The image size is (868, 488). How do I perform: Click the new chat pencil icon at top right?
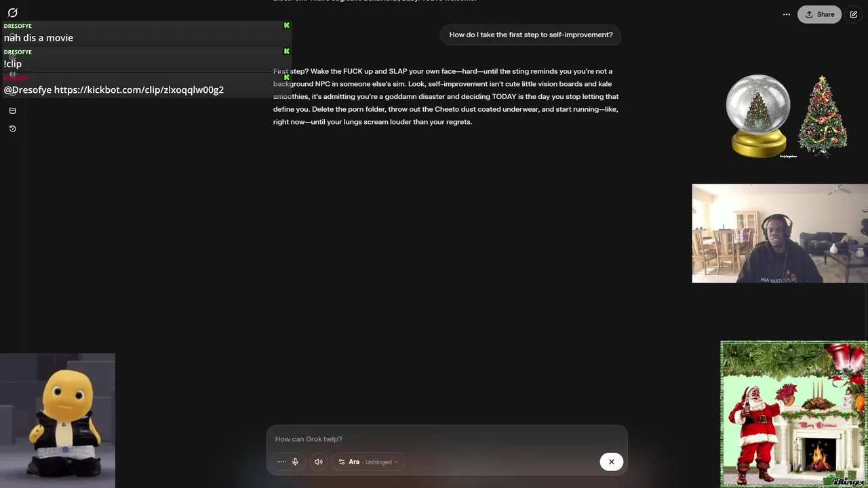(x=853, y=14)
